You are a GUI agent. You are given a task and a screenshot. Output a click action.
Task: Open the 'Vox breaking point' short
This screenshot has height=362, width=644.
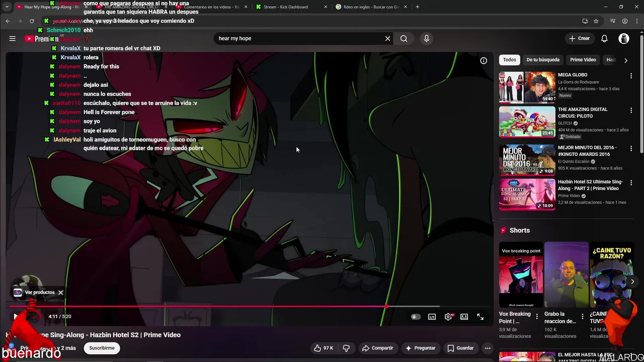pos(521,275)
